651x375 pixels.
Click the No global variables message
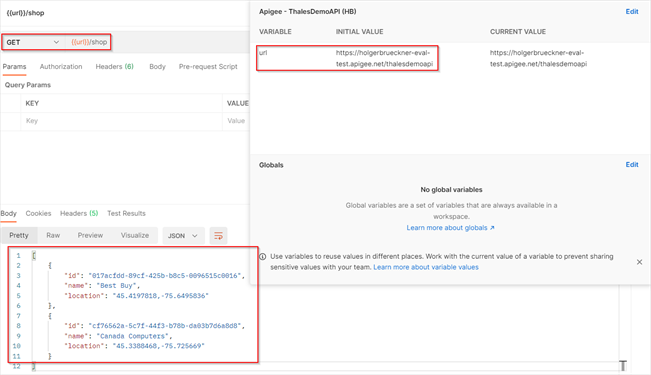tap(451, 190)
